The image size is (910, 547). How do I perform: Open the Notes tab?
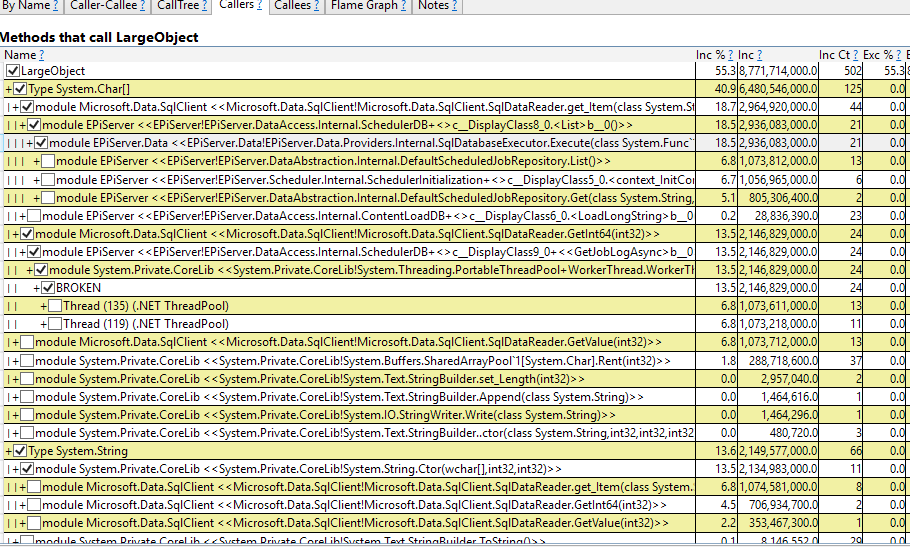pos(433,6)
